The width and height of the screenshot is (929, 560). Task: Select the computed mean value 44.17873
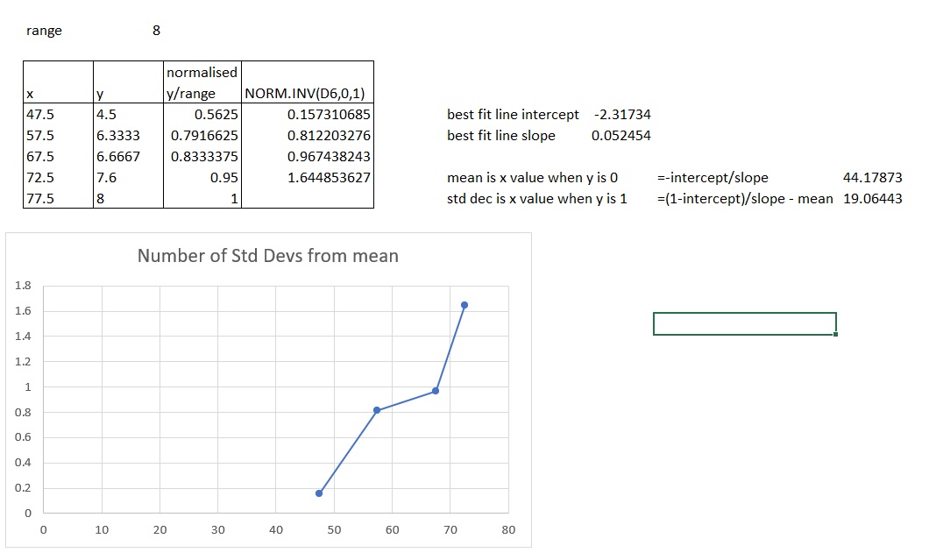(872, 177)
